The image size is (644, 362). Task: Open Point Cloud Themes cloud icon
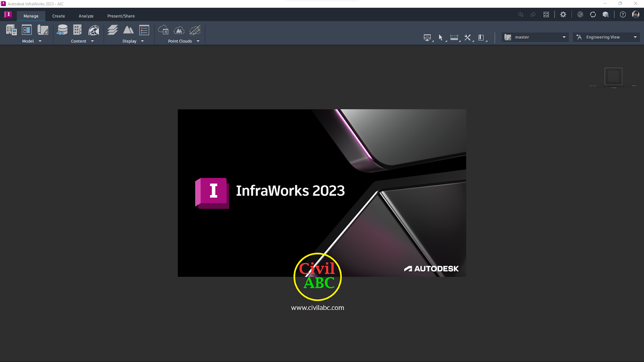[x=163, y=30]
